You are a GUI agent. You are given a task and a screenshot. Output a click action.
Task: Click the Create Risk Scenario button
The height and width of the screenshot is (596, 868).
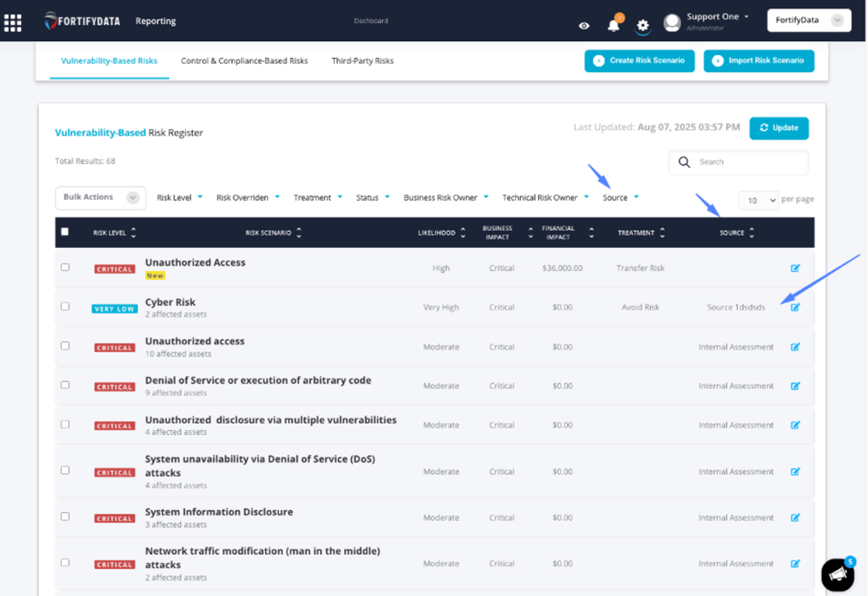pyautogui.click(x=639, y=60)
